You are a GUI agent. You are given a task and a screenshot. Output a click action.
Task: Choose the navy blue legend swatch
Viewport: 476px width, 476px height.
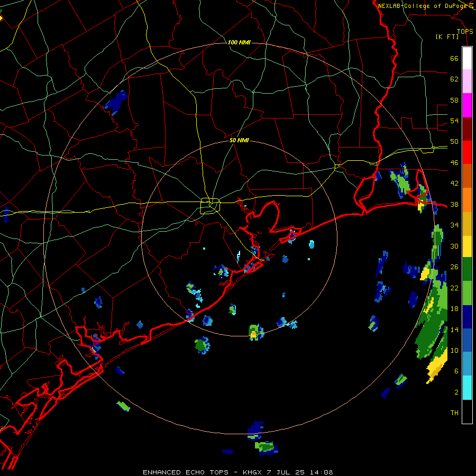coord(467,317)
